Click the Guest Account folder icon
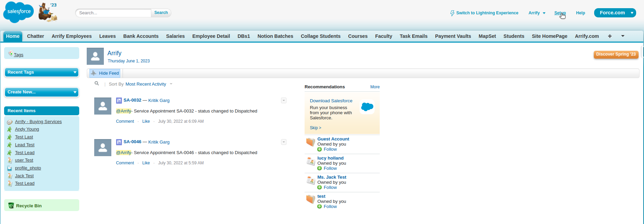This screenshot has height=224, width=644. pos(310,142)
